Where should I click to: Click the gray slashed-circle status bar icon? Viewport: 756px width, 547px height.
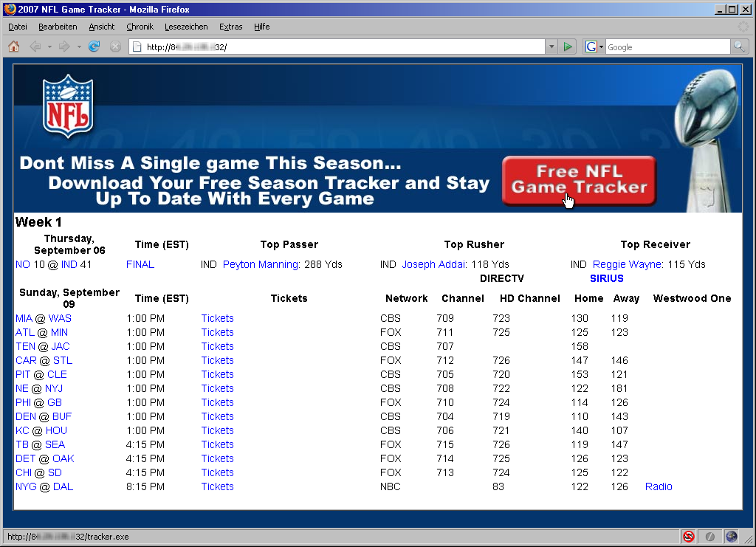[x=709, y=536]
